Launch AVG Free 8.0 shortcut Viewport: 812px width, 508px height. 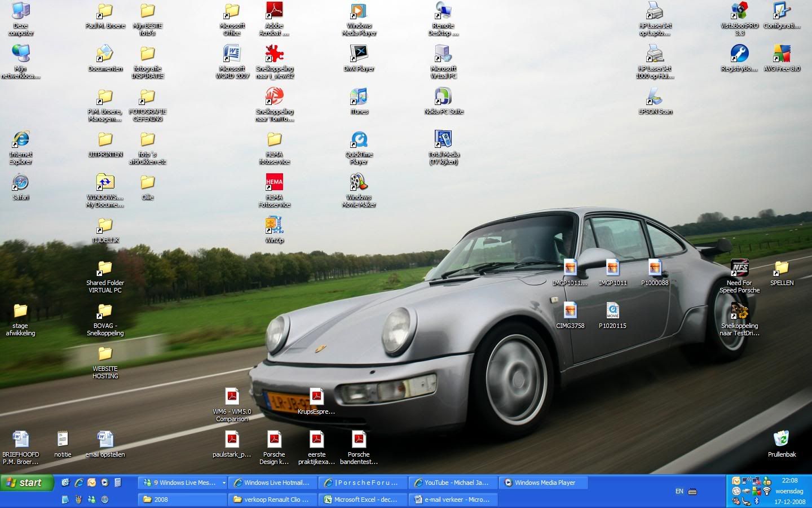[782, 58]
